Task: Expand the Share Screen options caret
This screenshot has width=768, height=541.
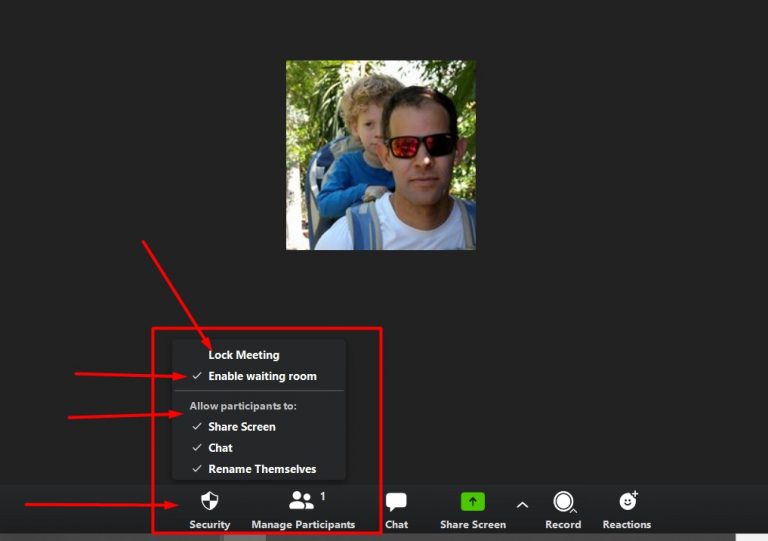Action: (523, 505)
